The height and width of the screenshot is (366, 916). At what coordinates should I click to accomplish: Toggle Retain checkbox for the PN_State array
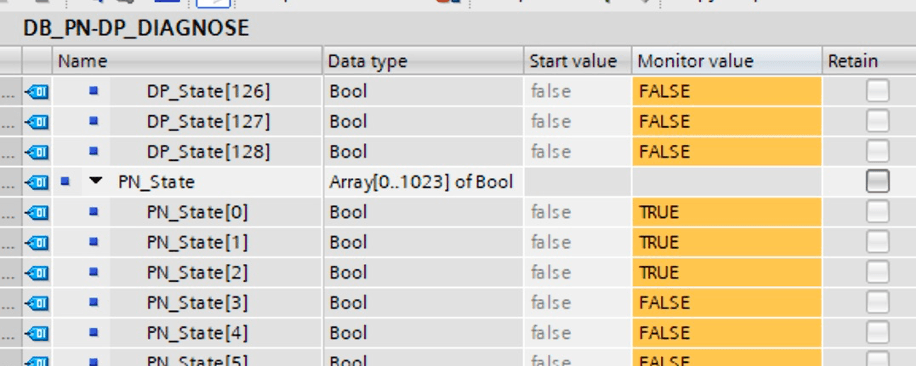coord(877,182)
